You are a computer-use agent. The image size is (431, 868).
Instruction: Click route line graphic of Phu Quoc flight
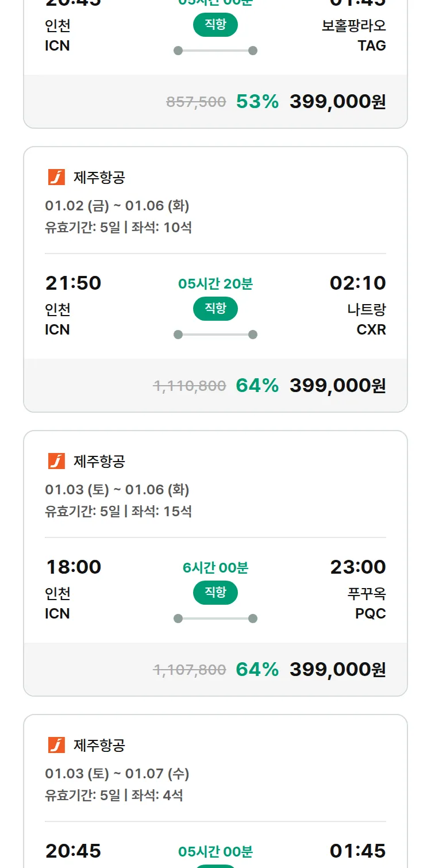pos(215,619)
